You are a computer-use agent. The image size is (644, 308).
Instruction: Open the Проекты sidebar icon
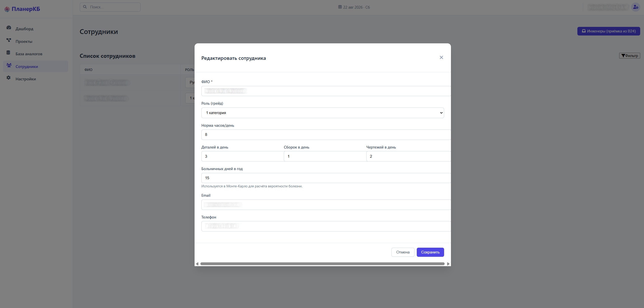click(9, 40)
